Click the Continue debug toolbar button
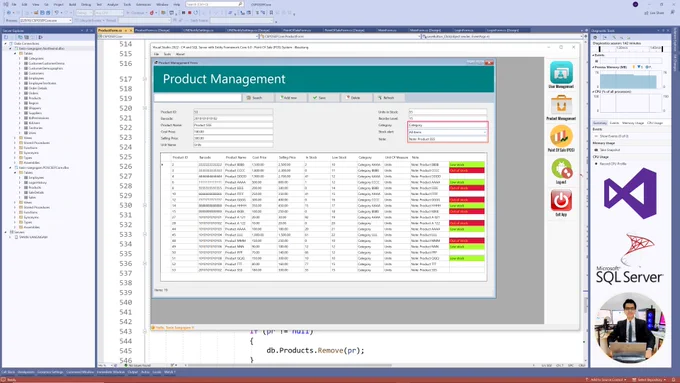The image size is (680, 383). pos(137,13)
